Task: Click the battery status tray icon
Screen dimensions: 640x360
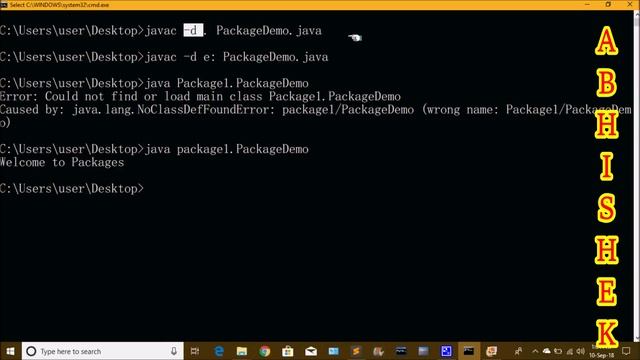Action: coord(558,351)
